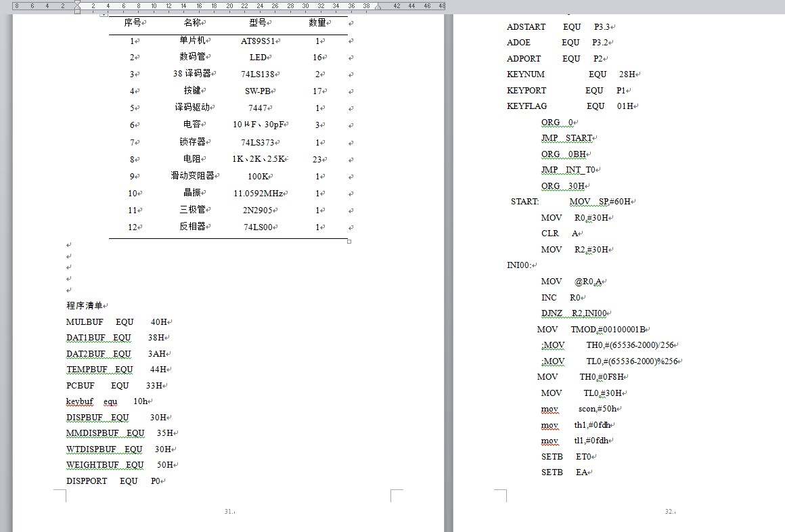Click the label START:

tap(525, 202)
